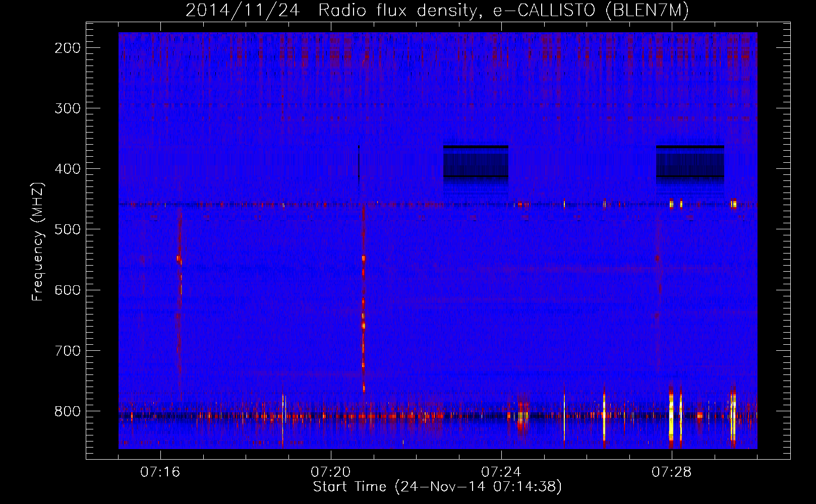Click the plot title '2014/11/24 Radio flux density'
This screenshot has width=816, height=504.
point(331,10)
